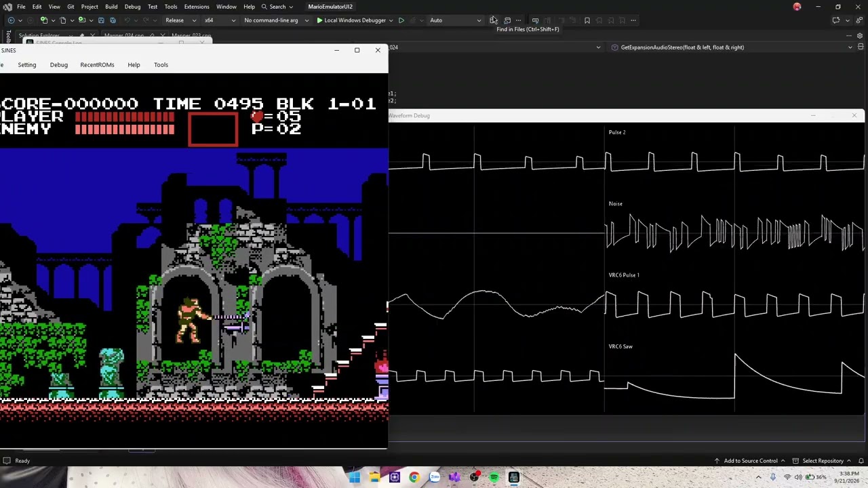Click the microphone icon in system tray

coord(773,477)
